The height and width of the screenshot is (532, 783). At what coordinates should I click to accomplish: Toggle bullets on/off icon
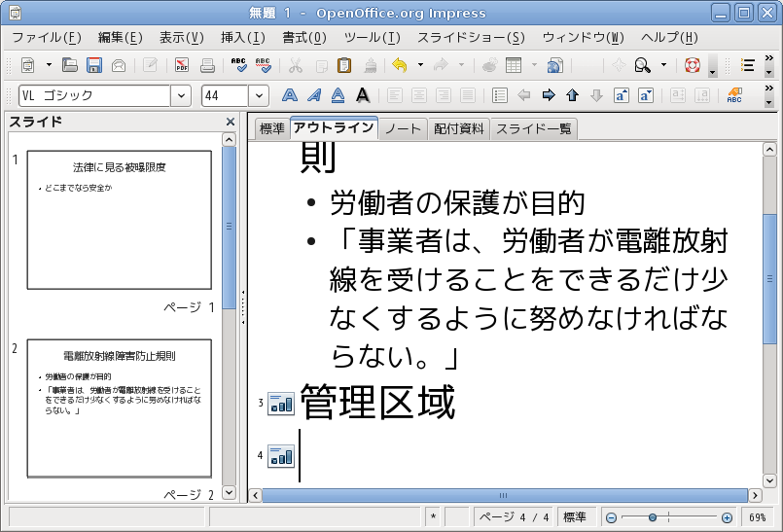(x=499, y=95)
